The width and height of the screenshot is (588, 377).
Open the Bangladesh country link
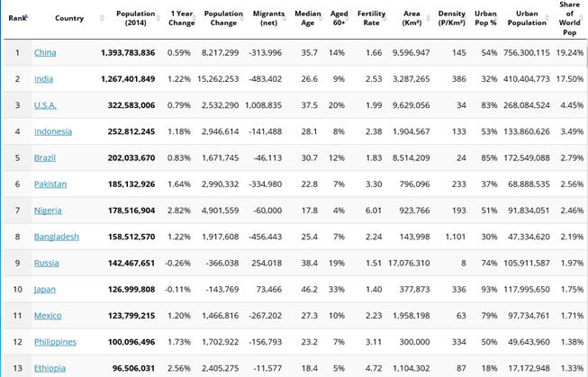click(57, 237)
